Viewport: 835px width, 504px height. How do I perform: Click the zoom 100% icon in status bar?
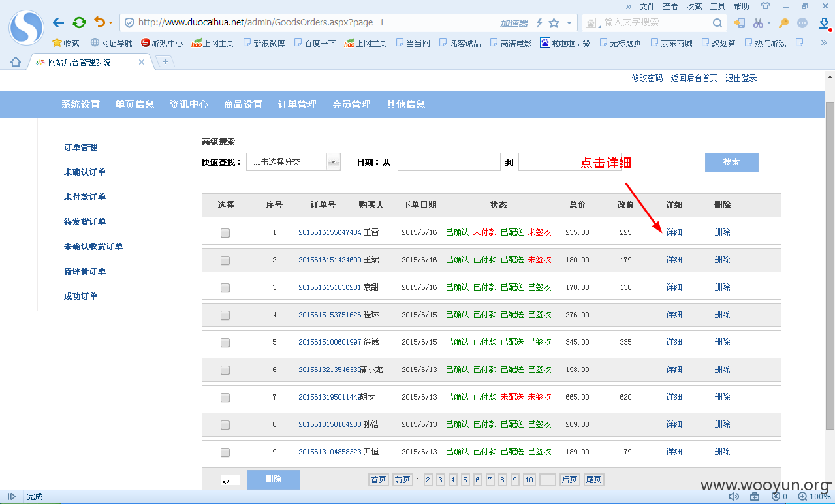pyautogui.click(x=802, y=497)
